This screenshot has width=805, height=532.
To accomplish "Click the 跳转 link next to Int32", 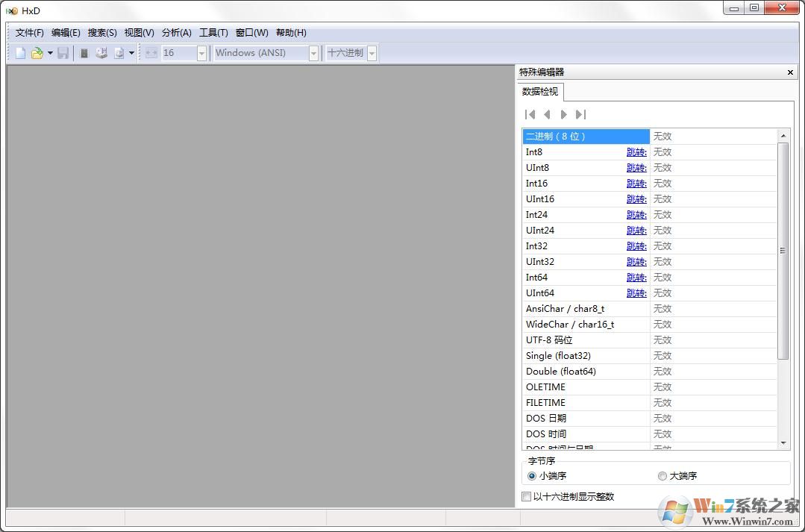I will coord(636,245).
